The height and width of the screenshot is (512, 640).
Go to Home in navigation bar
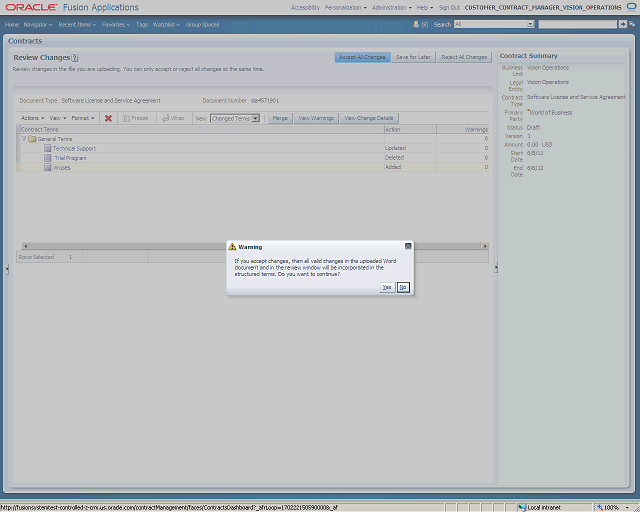click(12, 24)
